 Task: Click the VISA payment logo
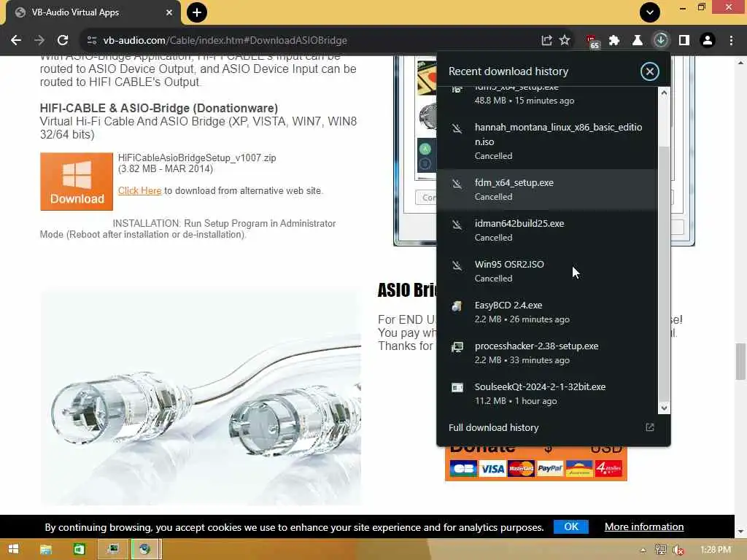(492, 469)
